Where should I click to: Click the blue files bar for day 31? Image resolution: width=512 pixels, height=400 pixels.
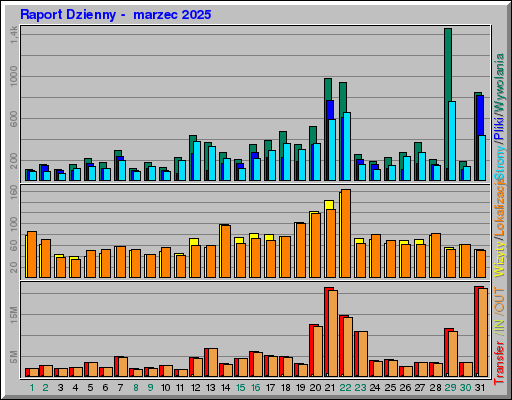coord(480,115)
